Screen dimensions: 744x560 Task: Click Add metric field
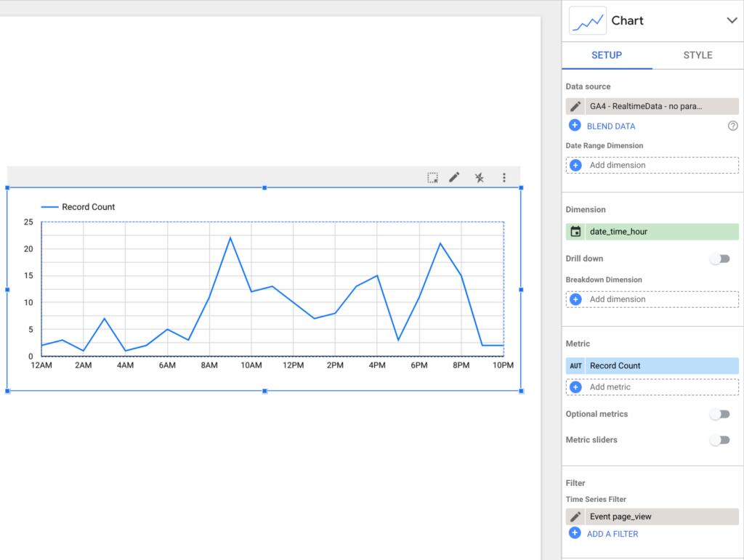[x=652, y=387]
